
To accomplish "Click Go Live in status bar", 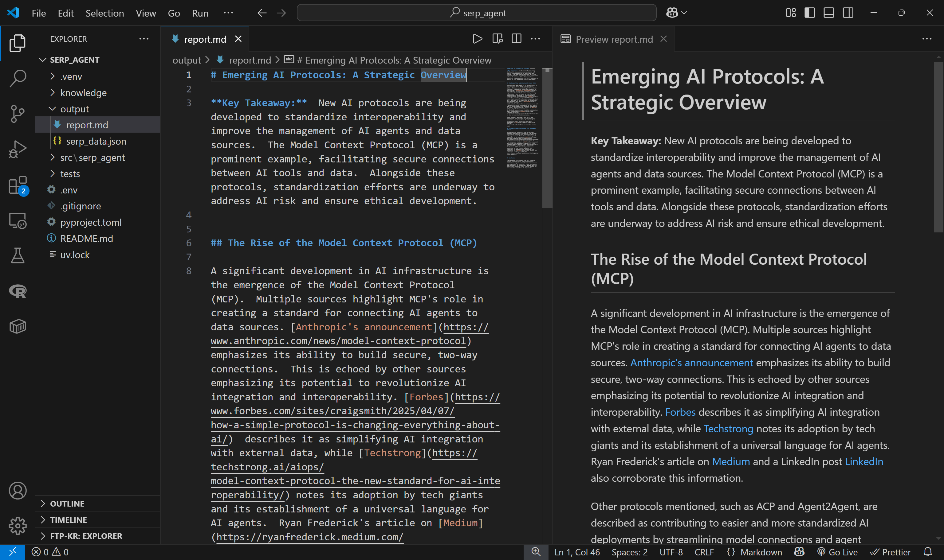I will tap(838, 552).
